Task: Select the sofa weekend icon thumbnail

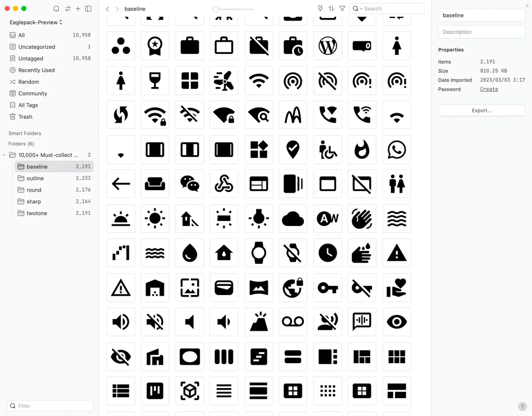Action: pos(155,184)
